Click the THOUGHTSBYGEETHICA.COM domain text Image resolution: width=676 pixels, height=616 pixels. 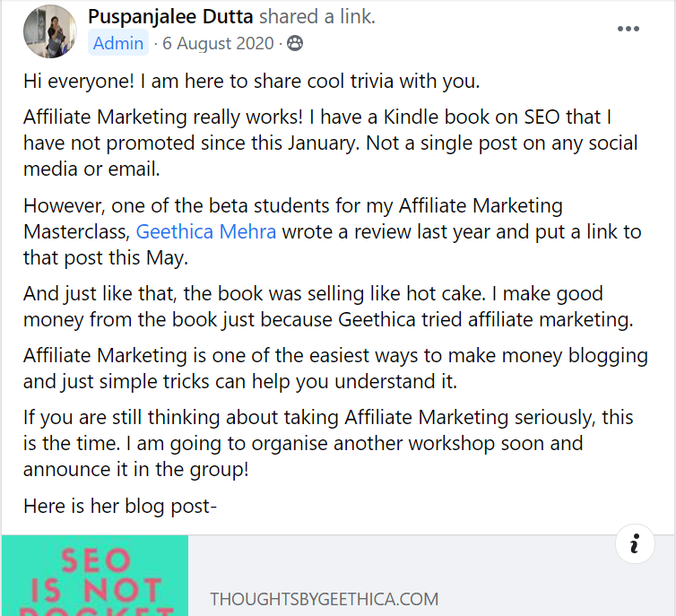pos(325,599)
